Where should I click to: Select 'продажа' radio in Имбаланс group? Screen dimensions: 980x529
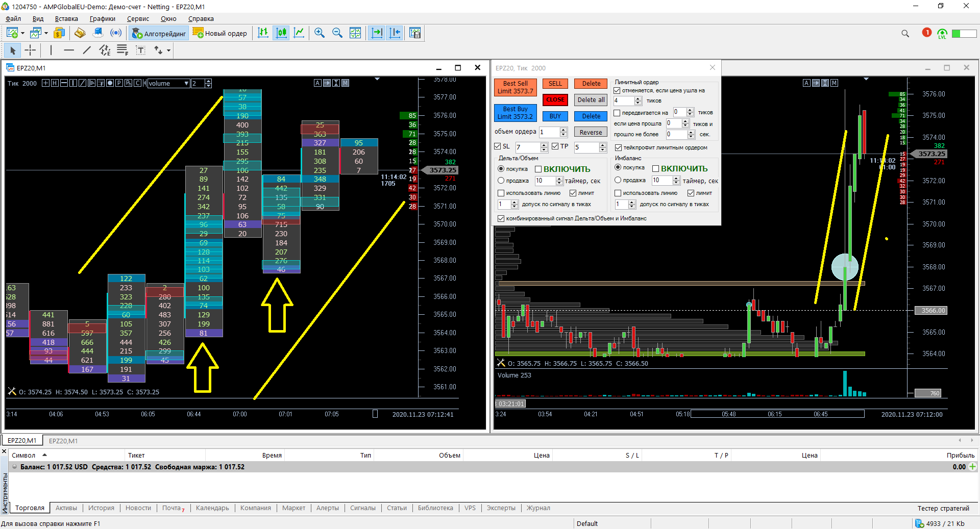(x=618, y=180)
